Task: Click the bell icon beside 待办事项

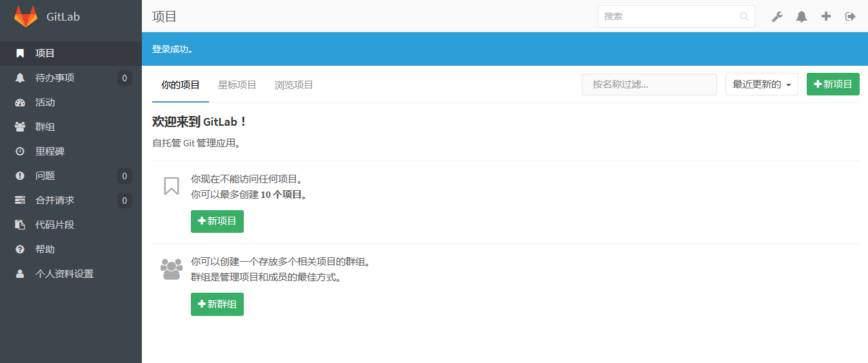Action: pos(20,77)
